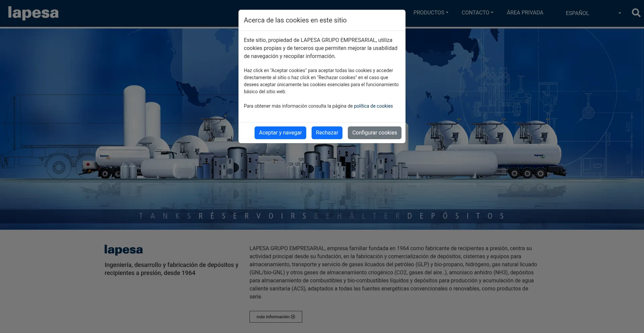Reject cookies with the Rechazar button
This screenshot has width=644, height=333.
[x=327, y=133]
